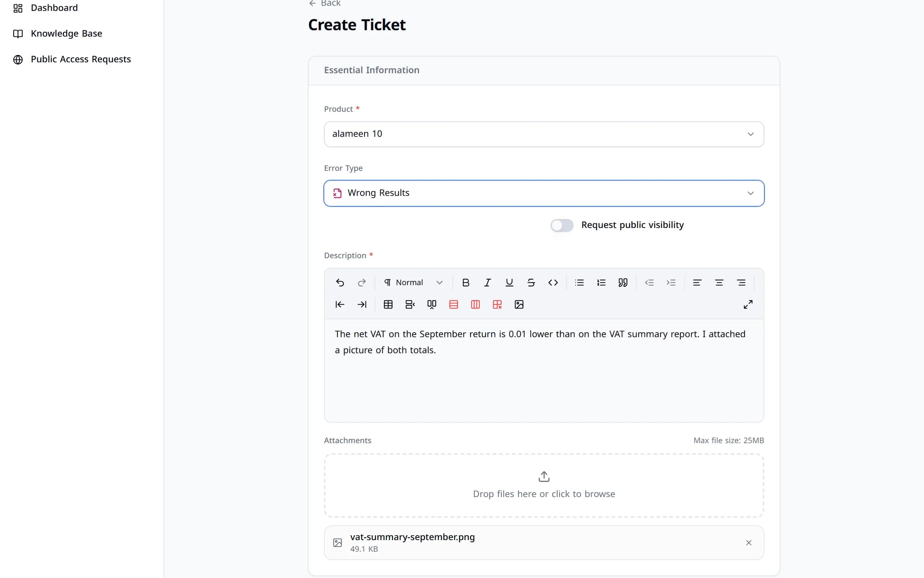The height and width of the screenshot is (578, 924).
Task: Center align the text
Action: coord(719,282)
